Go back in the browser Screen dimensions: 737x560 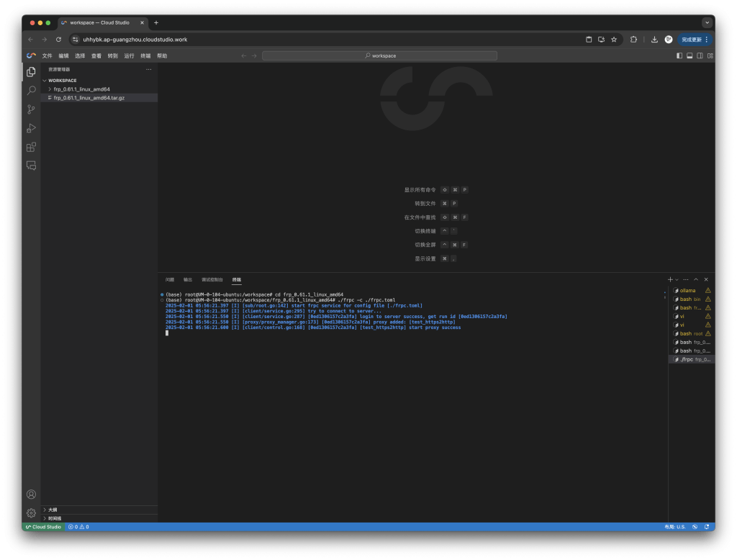[30, 40]
